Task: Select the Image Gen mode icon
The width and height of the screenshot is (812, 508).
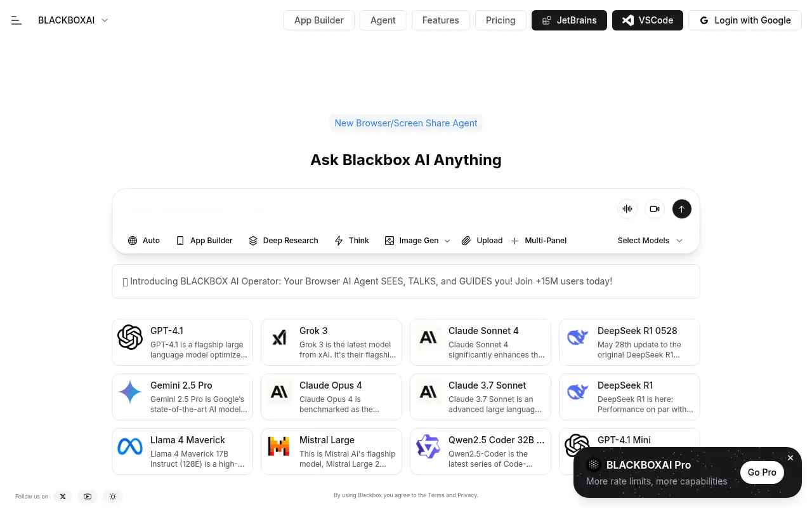Action: pos(390,241)
